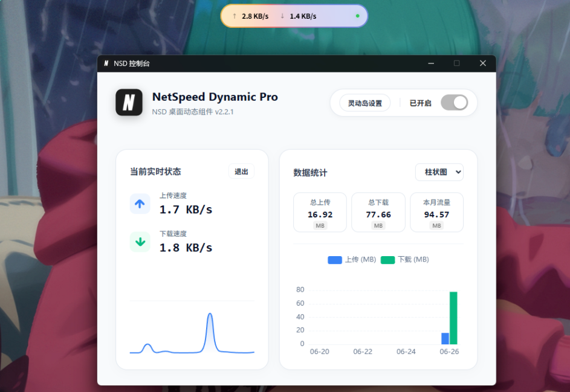The image size is (570, 392).
Task: Click the 退出 button
Action: click(241, 172)
